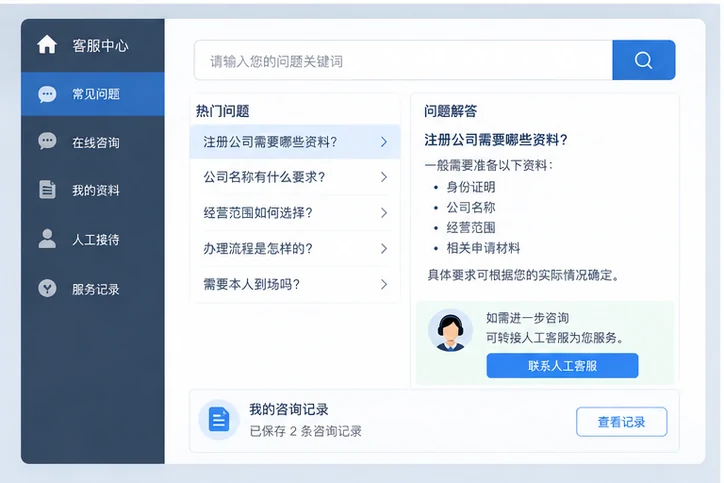This screenshot has height=483, width=724.
Task: Click the customer service agent avatar
Action: click(450, 331)
